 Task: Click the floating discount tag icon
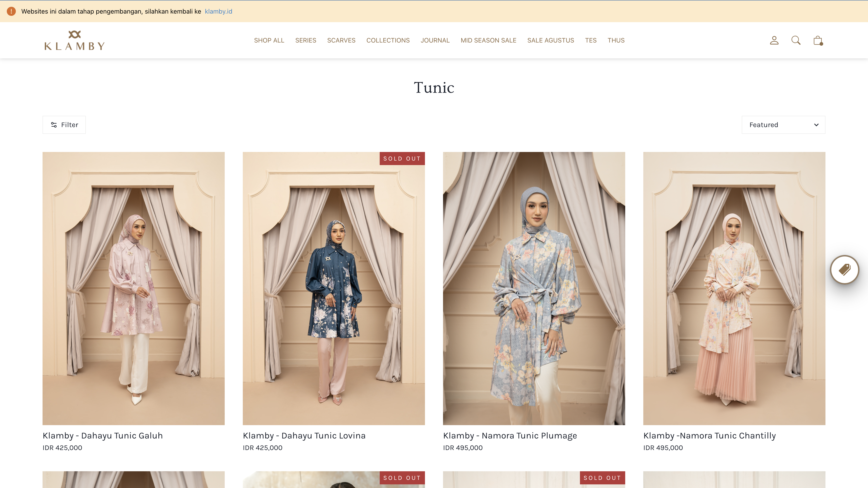pyautogui.click(x=844, y=269)
